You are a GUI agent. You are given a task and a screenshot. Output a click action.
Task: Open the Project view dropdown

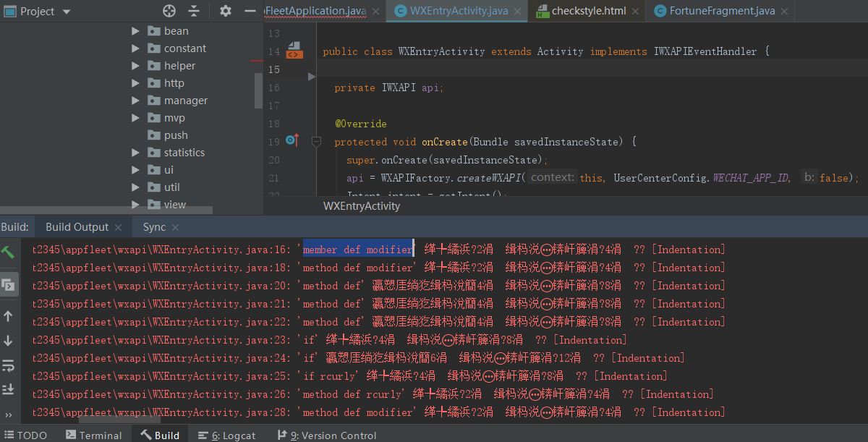(x=65, y=11)
